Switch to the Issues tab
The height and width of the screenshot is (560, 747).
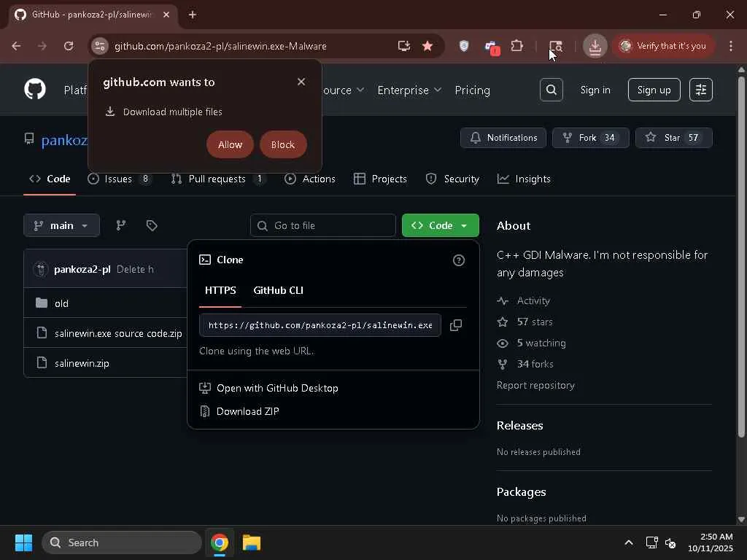click(x=119, y=179)
